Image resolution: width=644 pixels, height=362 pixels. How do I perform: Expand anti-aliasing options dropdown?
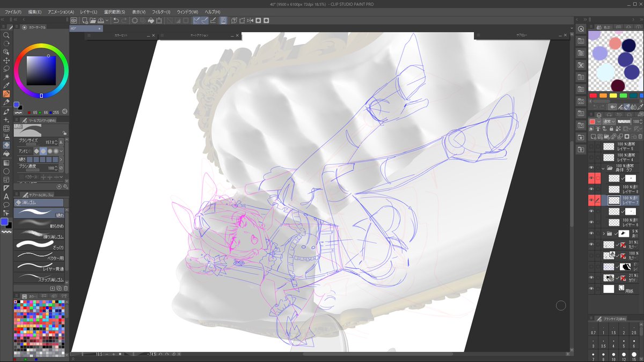coord(62,151)
